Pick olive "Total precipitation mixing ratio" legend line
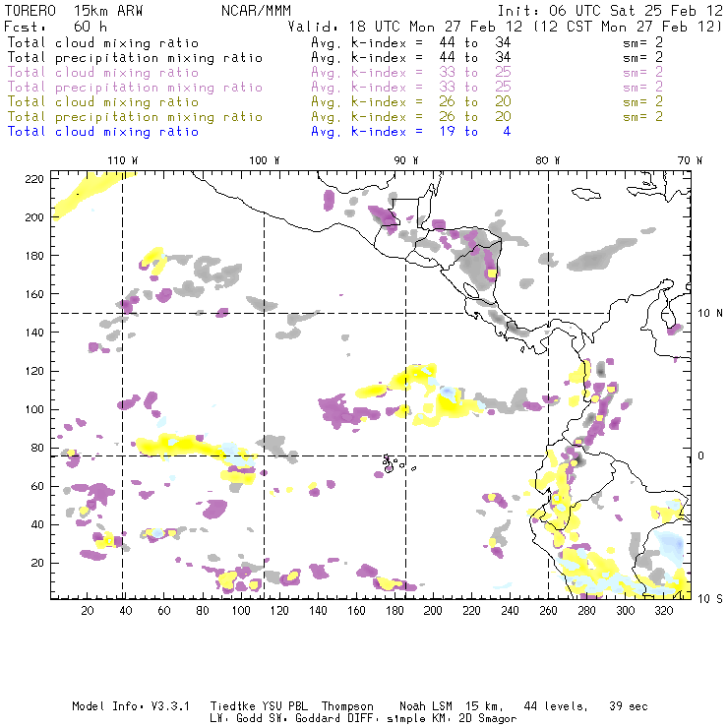The image size is (728, 728). click(135, 117)
